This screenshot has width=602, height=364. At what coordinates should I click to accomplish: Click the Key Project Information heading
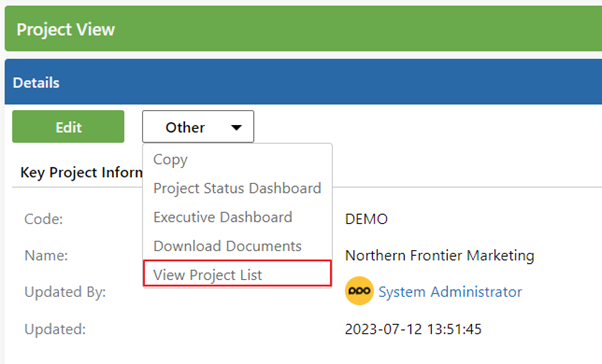click(x=81, y=172)
